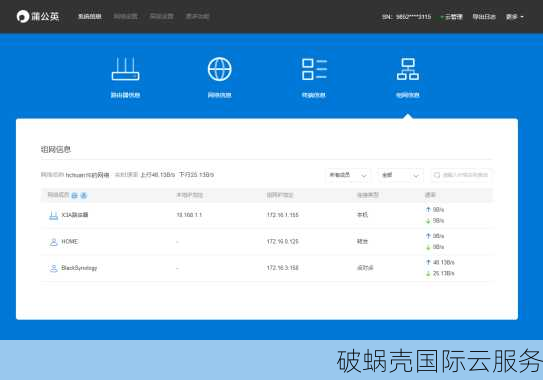Viewport: 543px width, 380px height.
Task: Click the 蒲公英 logo in the header
Action: click(x=38, y=16)
